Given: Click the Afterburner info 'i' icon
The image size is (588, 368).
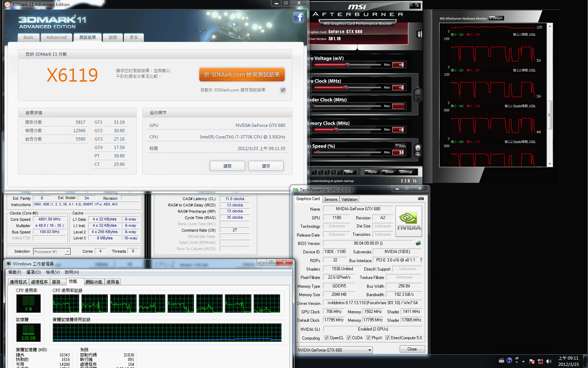Looking at the screenshot, I should pos(419,34).
